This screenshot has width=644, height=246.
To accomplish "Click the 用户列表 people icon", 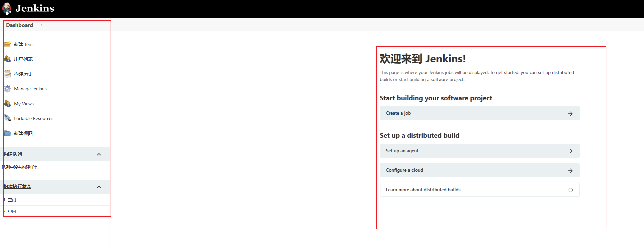I will 7,59.
